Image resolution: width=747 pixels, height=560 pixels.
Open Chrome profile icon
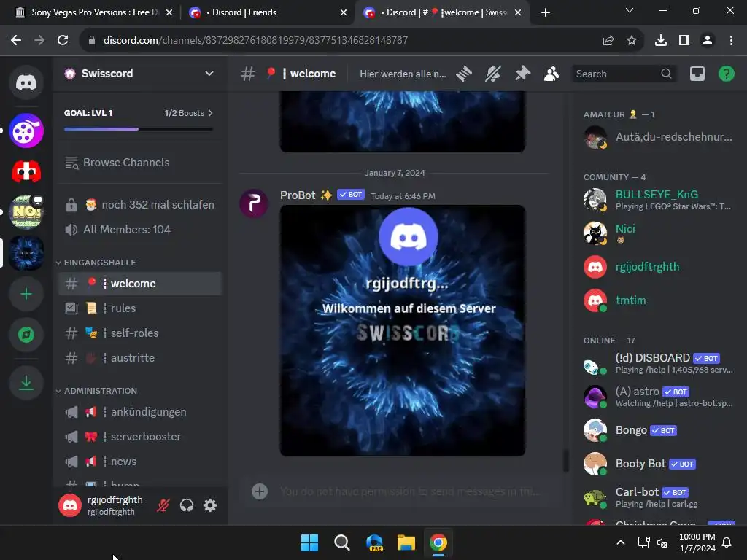point(708,41)
